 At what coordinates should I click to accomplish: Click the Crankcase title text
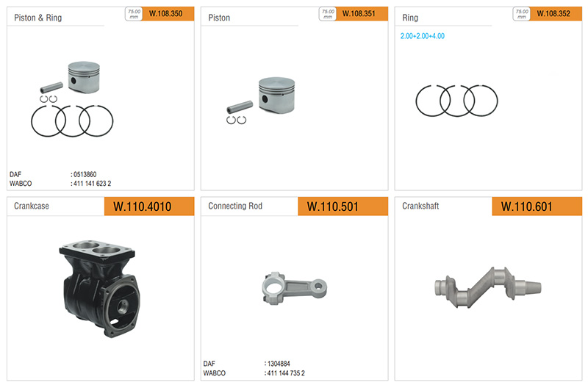click(32, 206)
